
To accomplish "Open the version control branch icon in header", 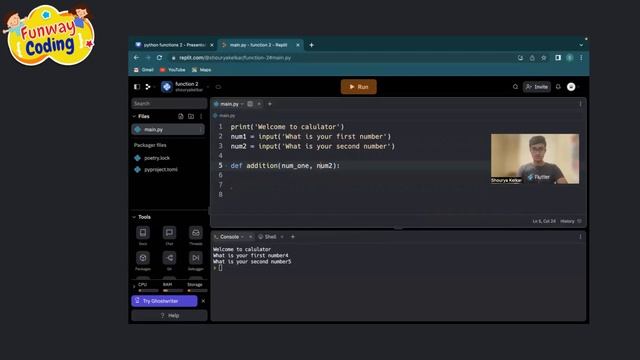I will coord(148,87).
